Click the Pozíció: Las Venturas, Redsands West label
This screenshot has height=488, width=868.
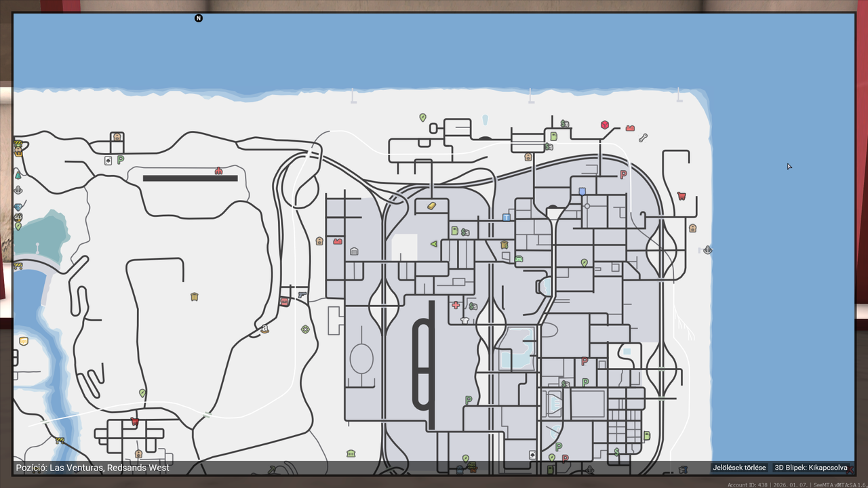click(93, 468)
